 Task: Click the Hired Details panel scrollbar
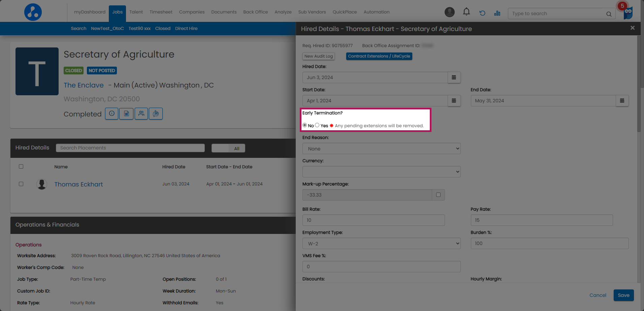pyautogui.click(x=639, y=84)
